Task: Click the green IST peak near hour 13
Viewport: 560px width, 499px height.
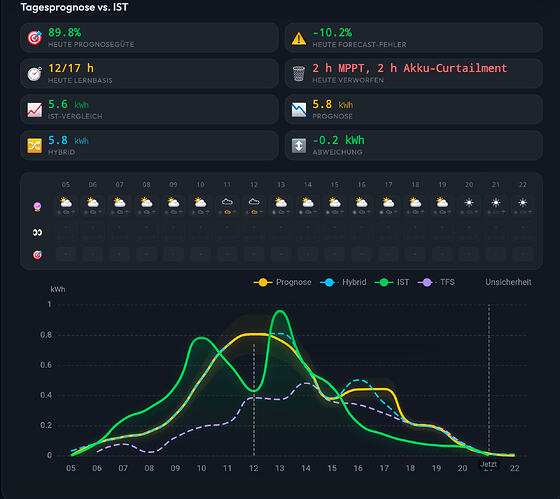Action: click(x=280, y=311)
